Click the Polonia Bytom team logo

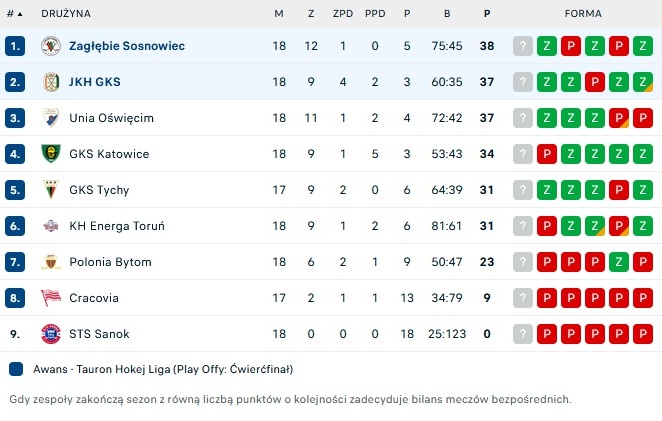pyautogui.click(x=51, y=262)
